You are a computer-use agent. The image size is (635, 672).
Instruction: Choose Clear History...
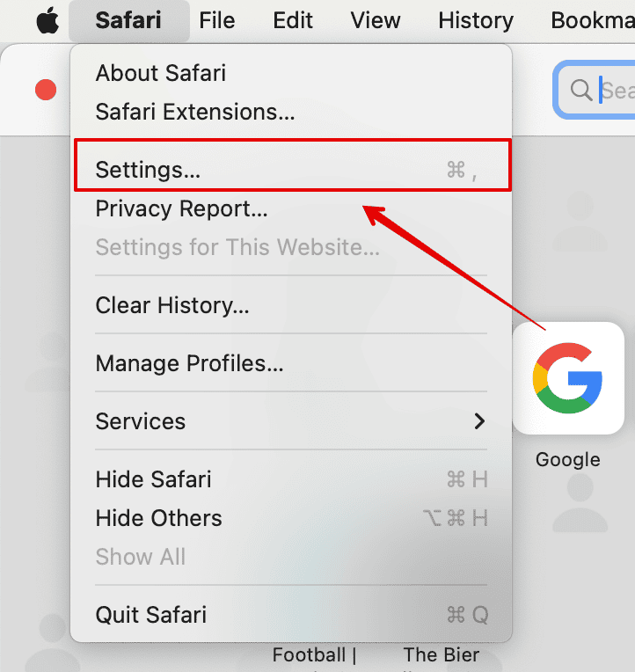(293, 305)
